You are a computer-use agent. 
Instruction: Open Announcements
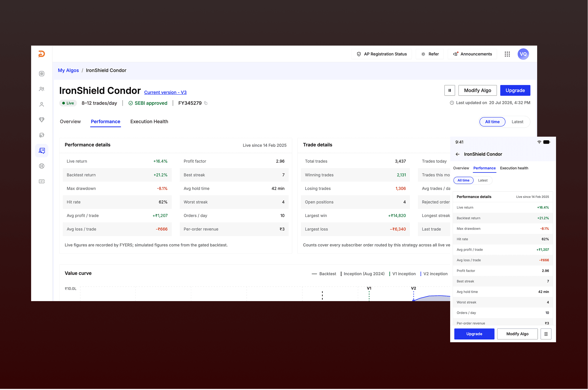(x=472, y=54)
